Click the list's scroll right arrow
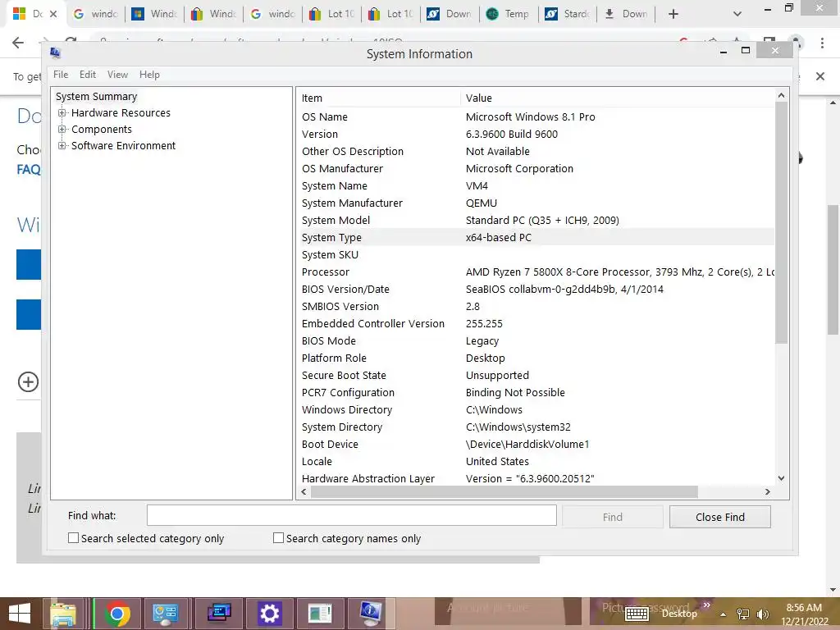 point(768,491)
